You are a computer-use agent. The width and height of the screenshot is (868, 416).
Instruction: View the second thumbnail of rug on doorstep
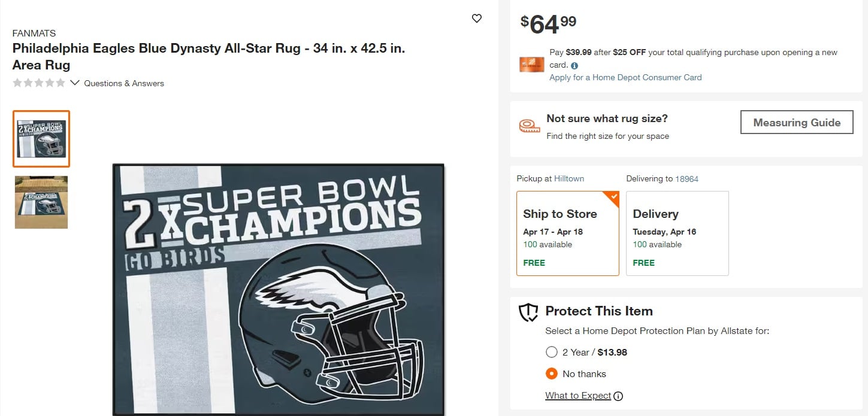click(x=41, y=202)
